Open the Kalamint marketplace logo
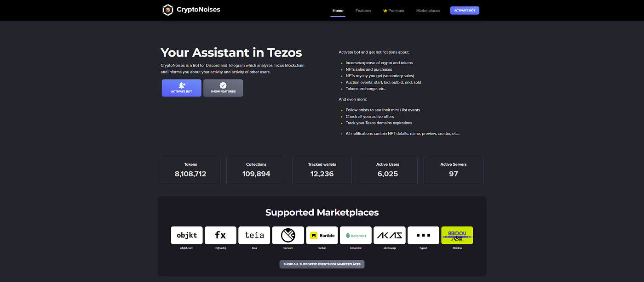Image resolution: width=644 pixels, height=282 pixels. click(x=356, y=235)
